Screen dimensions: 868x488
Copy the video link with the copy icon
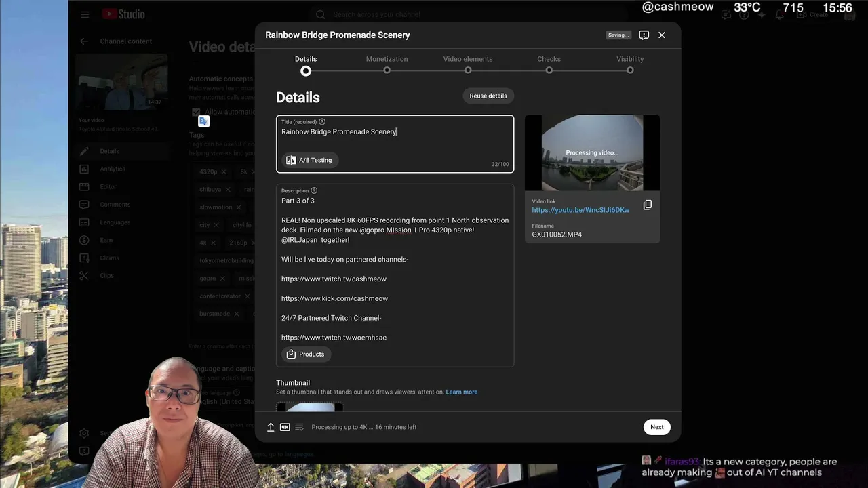tap(648, 205)
